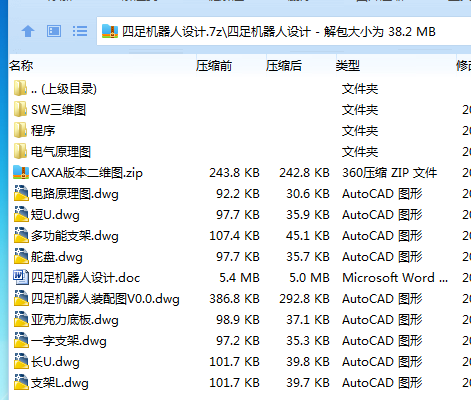
Task: Click the file name 一字支架.dwg
Action: pyautogui.click(x=69, y=341)
